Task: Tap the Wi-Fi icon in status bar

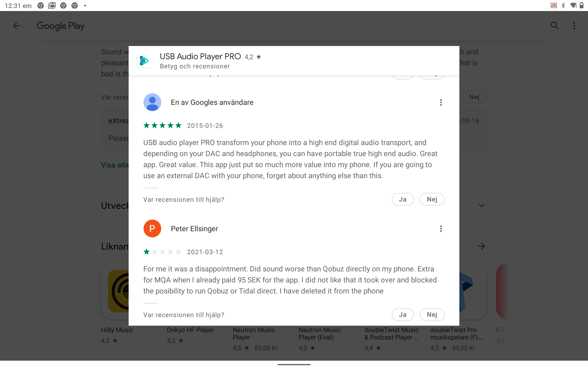Action: click(x=574, y=6)
